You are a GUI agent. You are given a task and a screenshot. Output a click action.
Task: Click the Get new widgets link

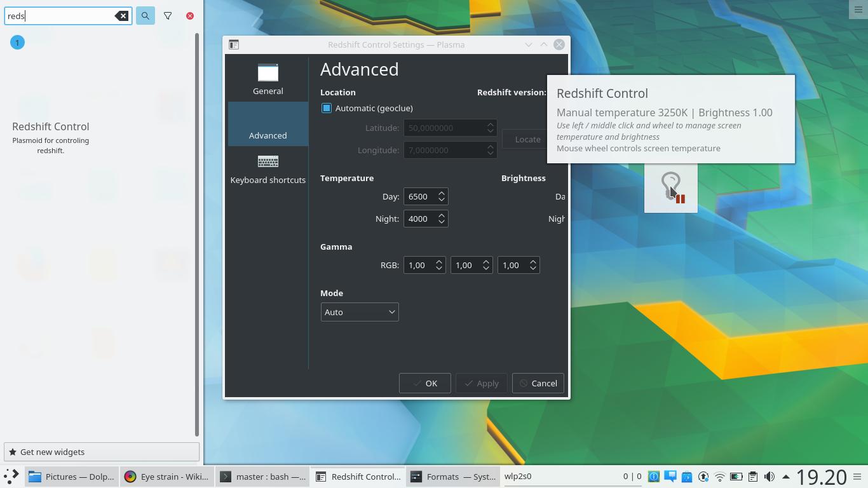point(51,452)
